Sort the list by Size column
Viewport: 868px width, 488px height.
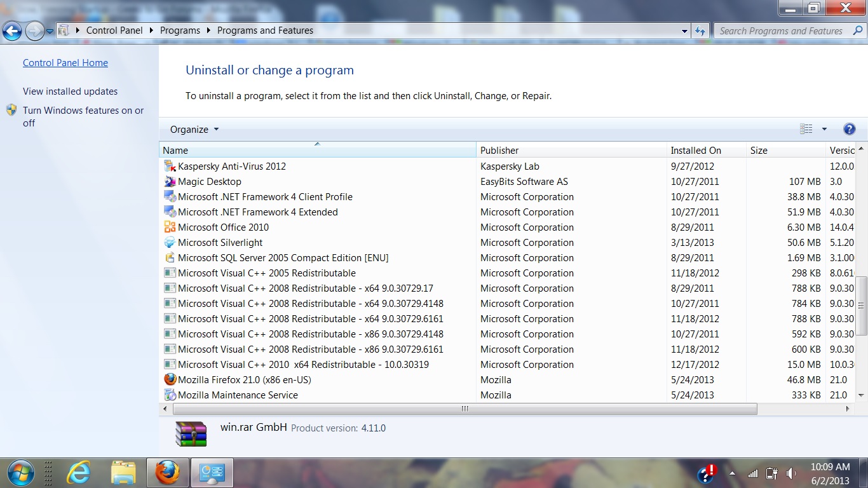tap(786, 151)
